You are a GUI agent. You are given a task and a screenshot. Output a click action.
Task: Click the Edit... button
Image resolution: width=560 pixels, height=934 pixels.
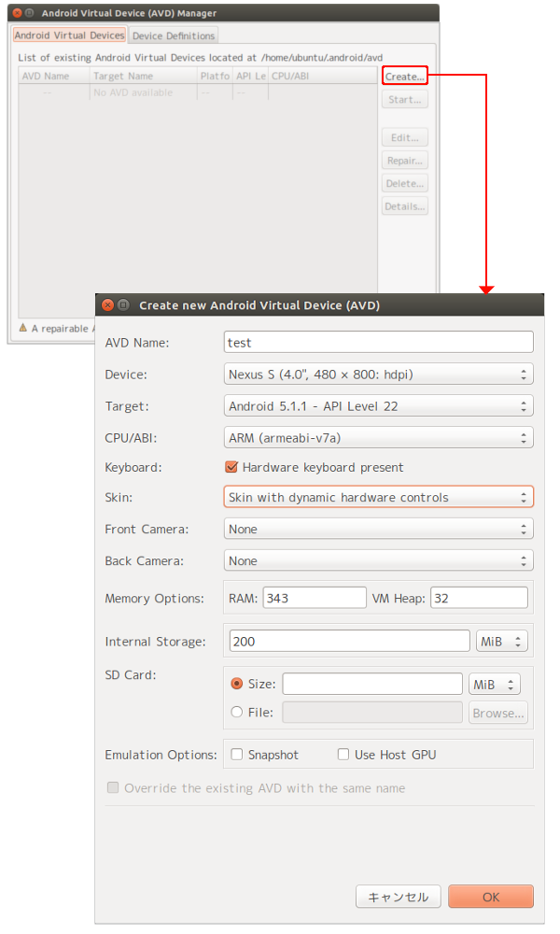(405, 137)
